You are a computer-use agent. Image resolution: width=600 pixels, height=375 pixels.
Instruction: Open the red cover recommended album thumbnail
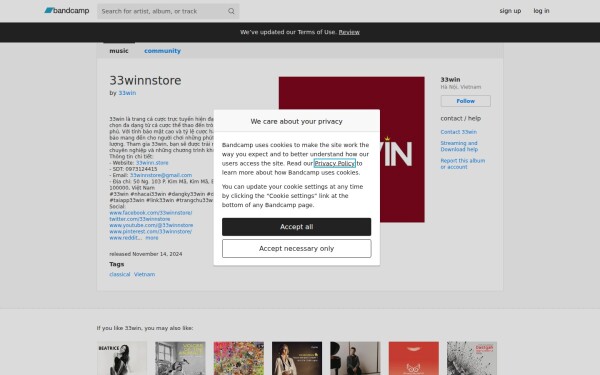414,358
